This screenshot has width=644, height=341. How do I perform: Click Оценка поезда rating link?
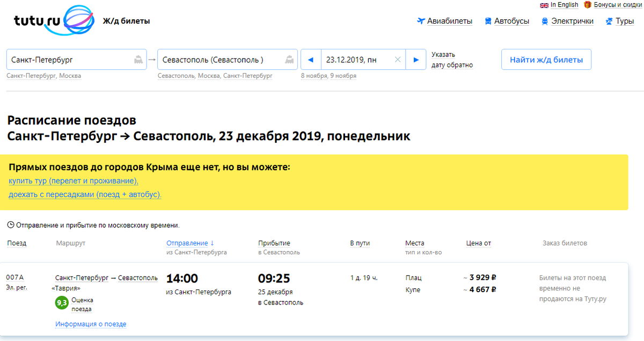[x=82, y=304]
